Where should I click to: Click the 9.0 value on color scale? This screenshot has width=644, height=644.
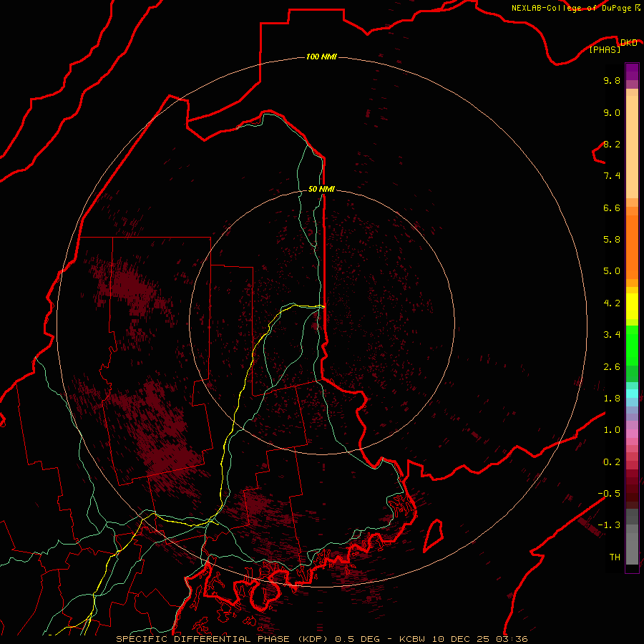(612, 112)
